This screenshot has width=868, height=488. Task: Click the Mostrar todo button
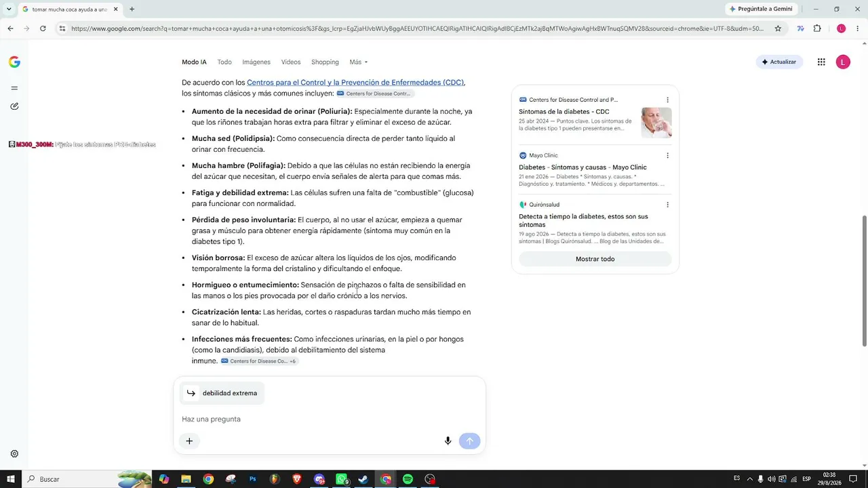click(595, 259)
